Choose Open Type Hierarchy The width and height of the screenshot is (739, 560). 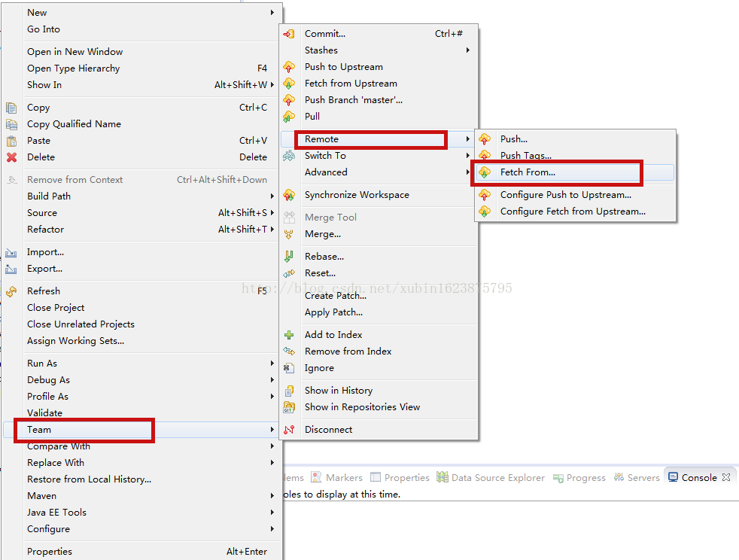141,68
